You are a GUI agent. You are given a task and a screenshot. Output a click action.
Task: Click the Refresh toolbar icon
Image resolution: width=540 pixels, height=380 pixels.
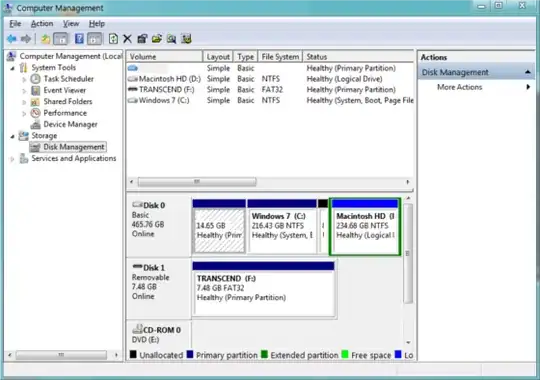113,39
